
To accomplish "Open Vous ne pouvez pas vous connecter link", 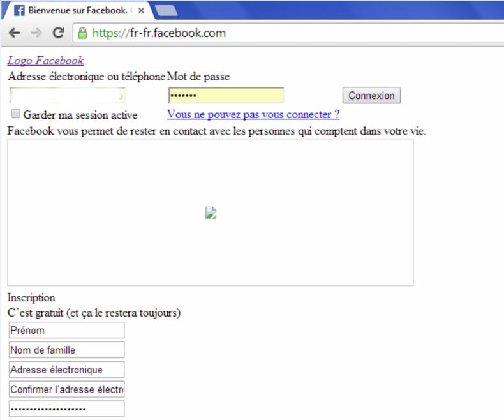I will pos(253,114).
